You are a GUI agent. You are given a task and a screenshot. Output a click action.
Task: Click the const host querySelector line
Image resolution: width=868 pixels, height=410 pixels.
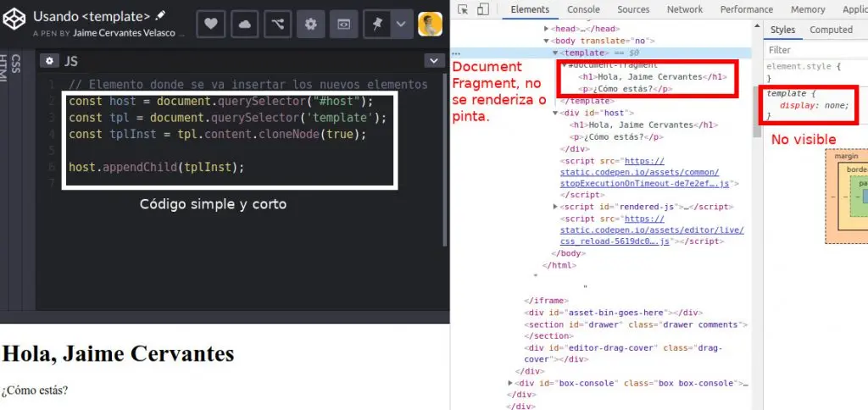point(221,102)
